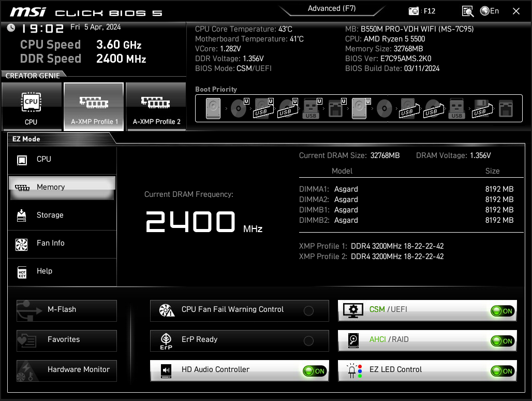
Task: Open the Favorites menu
Action: [x=66, y=340]
